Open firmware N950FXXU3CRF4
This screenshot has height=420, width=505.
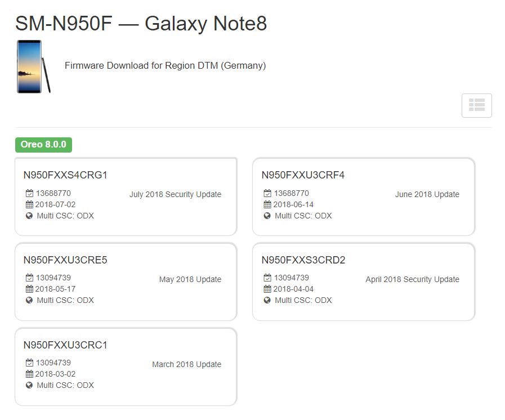point(303,175)
